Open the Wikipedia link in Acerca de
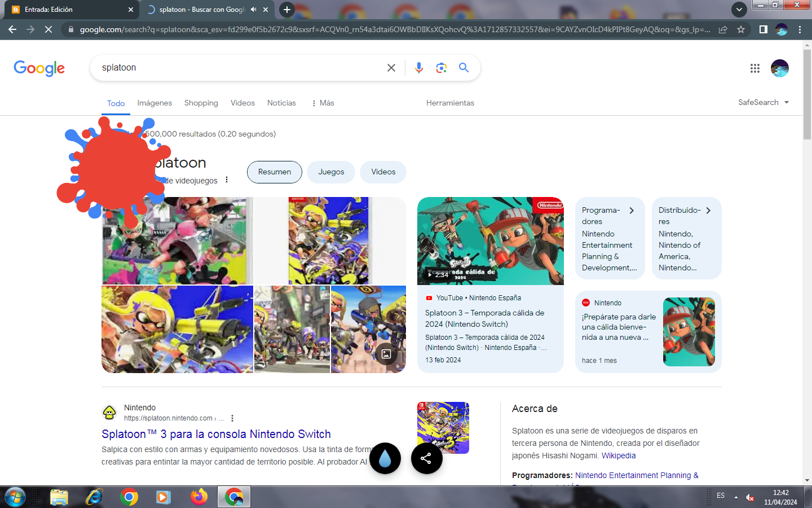This screenshot has height=508, width=812. pos(619,456)
